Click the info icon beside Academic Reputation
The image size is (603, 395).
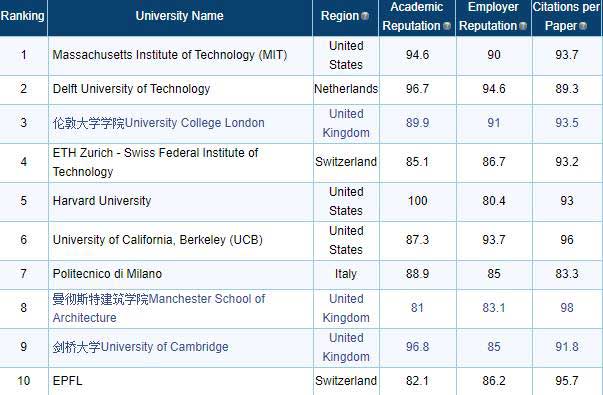(x=446, y=26)
